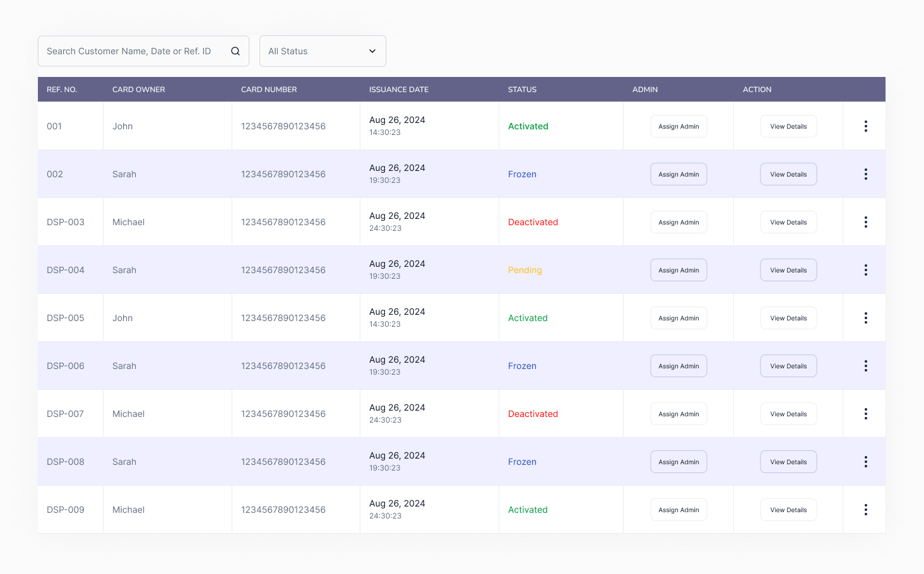Screen dimensions: 924x574
Task: Open row options for DSP-007
Action: point(865,414)
